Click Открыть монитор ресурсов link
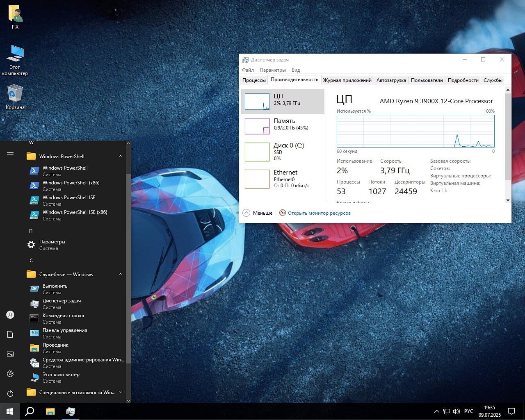525x420 pixels. tap(319, 213)
